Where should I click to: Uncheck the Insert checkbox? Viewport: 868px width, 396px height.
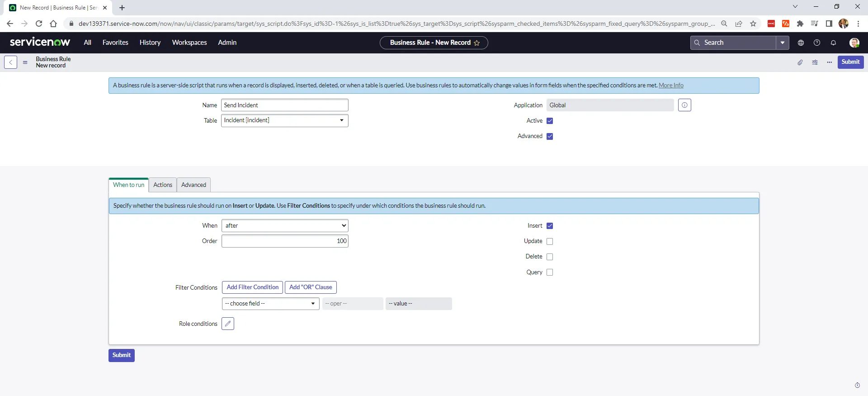tap(550, 226)
